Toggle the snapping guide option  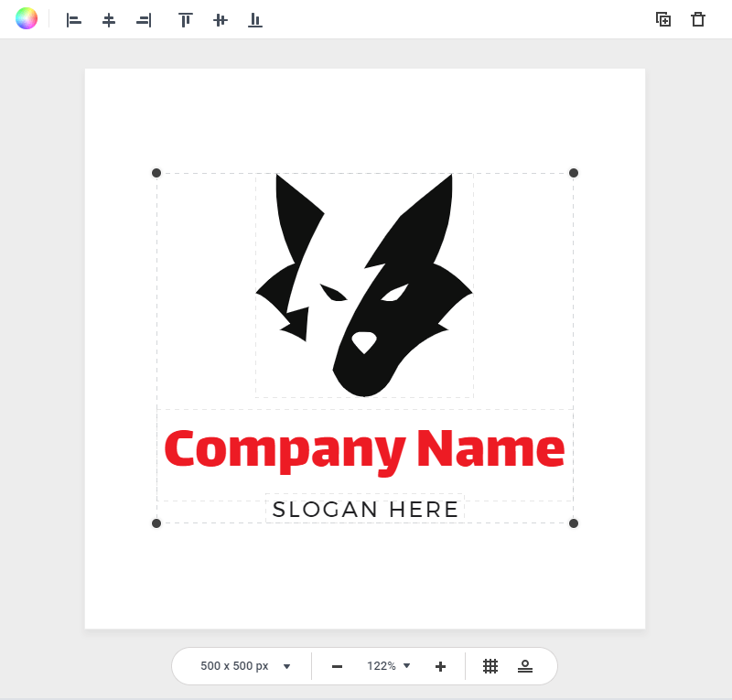[x=525, y=666]
